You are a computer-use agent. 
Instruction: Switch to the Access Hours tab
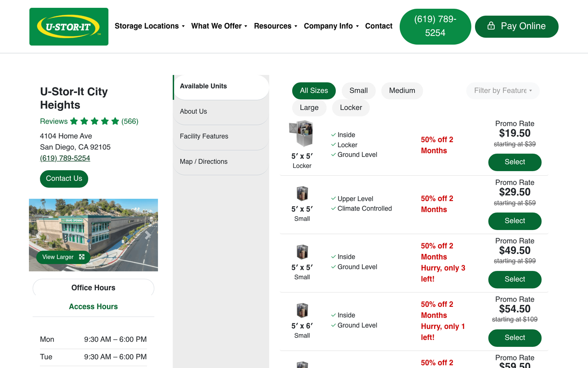93,306
